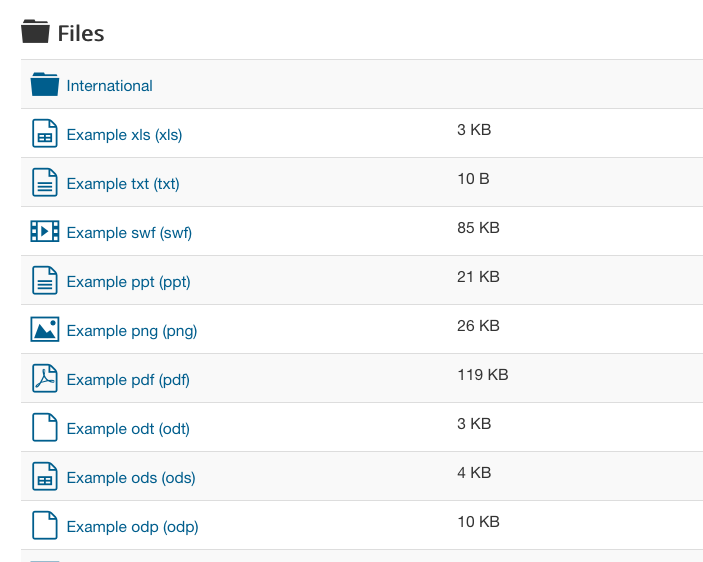Viewport: 703px width, 562px height.
Task: Open the Example swf (swf) link
Action: (x=129, y=233)
